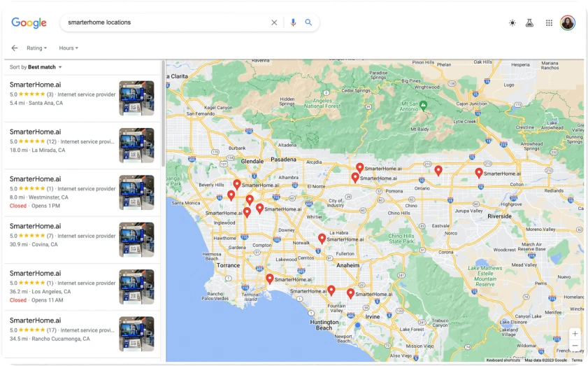Image resolution: width=588 pixels, height=366 pixels.
Task: Zoom in the map with plus button
Action: (575, 334)
